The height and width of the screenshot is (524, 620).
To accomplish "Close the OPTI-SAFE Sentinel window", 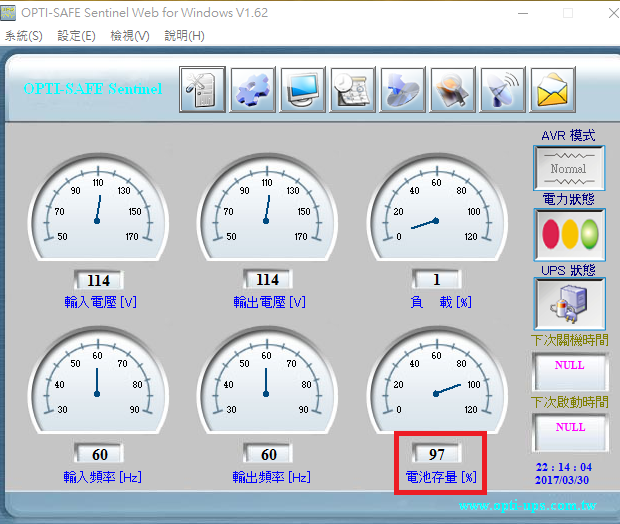I will click(613, 13).
